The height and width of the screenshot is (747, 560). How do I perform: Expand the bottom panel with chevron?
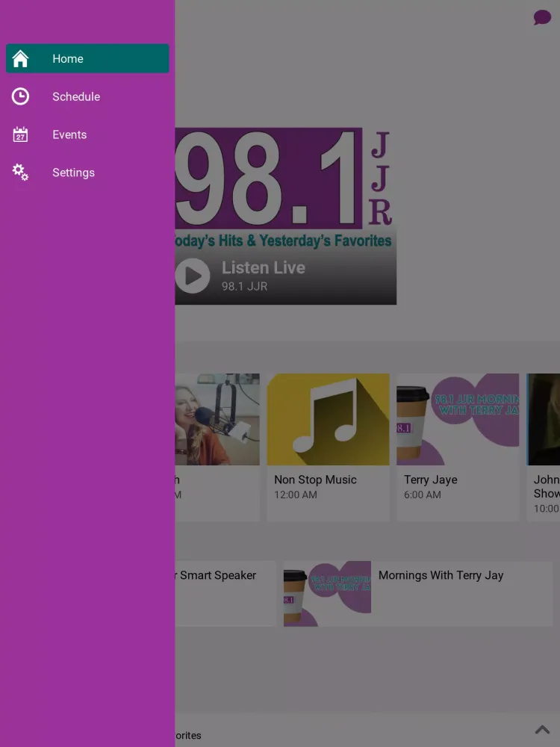click(542, 729)
